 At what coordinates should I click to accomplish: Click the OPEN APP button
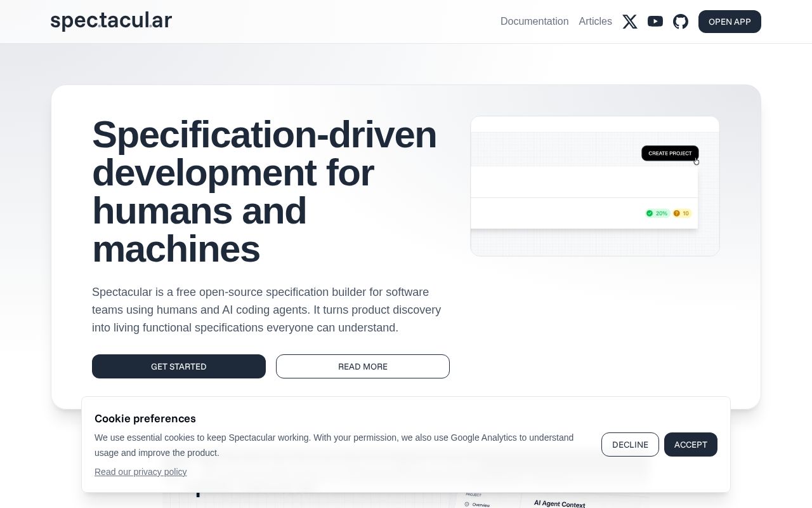(730, 22)
